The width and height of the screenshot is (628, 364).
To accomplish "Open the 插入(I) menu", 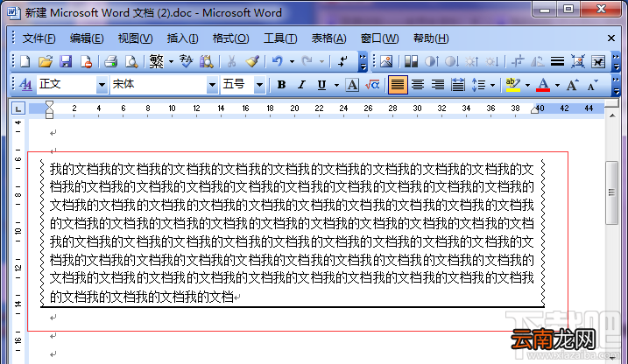I will pos(183,38).
